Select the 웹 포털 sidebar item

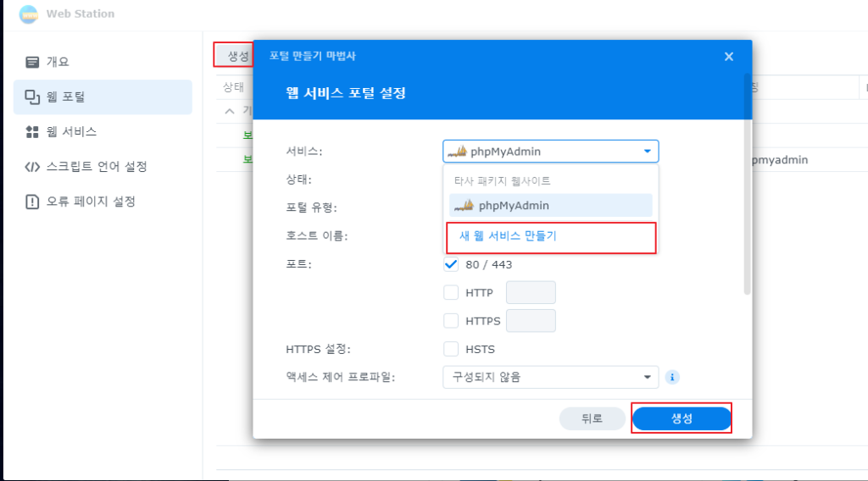tap(103, 97)
